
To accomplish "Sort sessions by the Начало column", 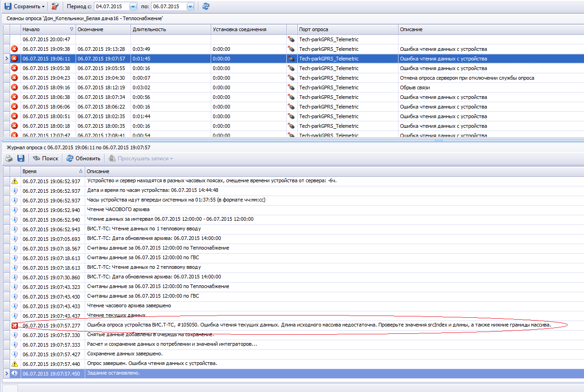I will (x=48, y=29).
